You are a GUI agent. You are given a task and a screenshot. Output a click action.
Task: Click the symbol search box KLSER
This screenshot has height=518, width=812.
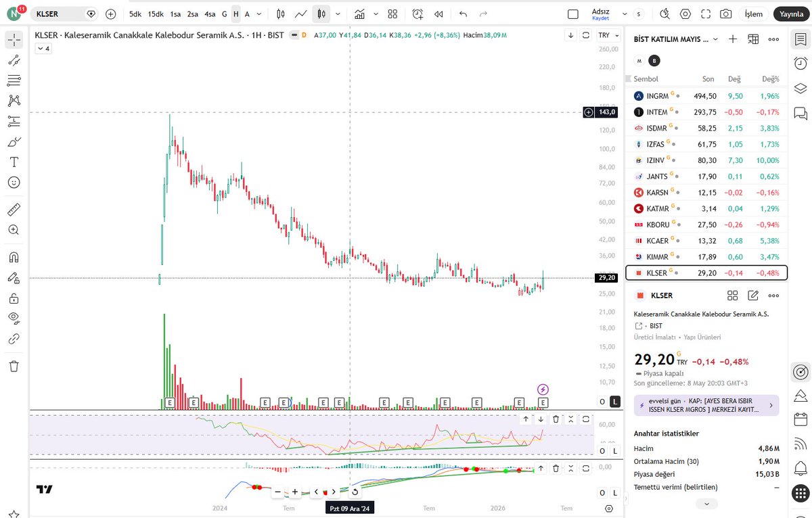tap(64, 14)
